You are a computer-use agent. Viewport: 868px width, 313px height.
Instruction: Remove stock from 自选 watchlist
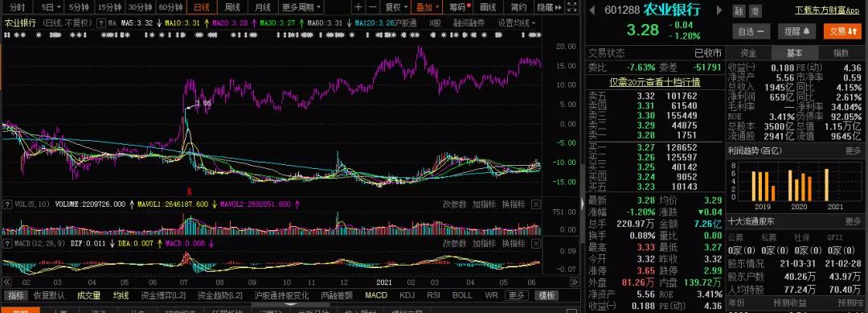point(751,31)
